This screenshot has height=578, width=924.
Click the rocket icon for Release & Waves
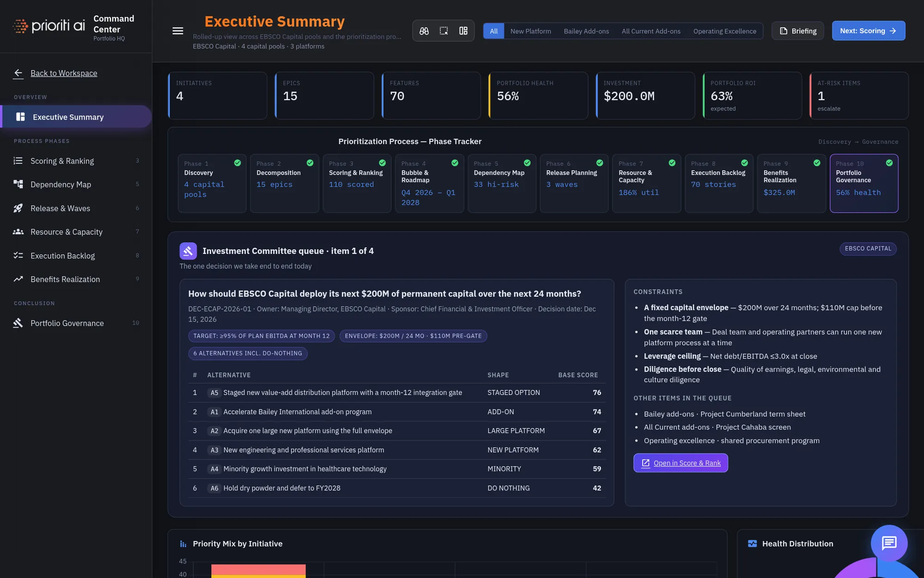click(18, 209)
